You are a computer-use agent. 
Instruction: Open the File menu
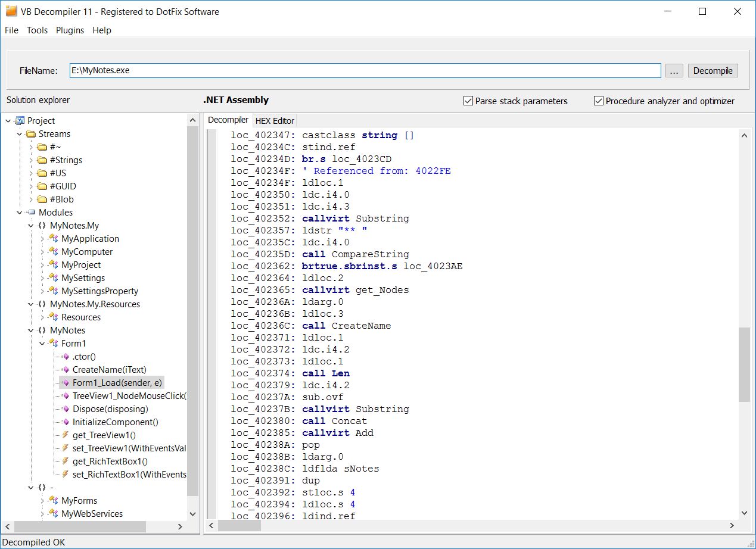(11, 30)
